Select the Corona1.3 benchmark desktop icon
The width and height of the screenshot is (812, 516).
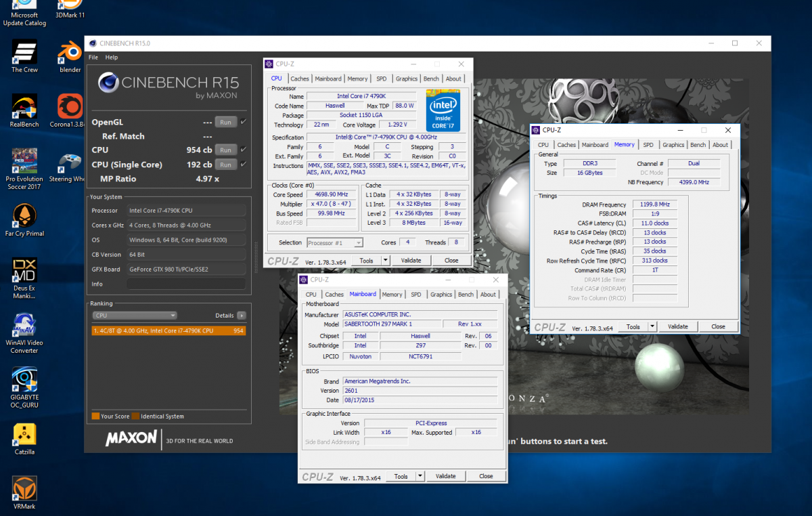point(70,111)
